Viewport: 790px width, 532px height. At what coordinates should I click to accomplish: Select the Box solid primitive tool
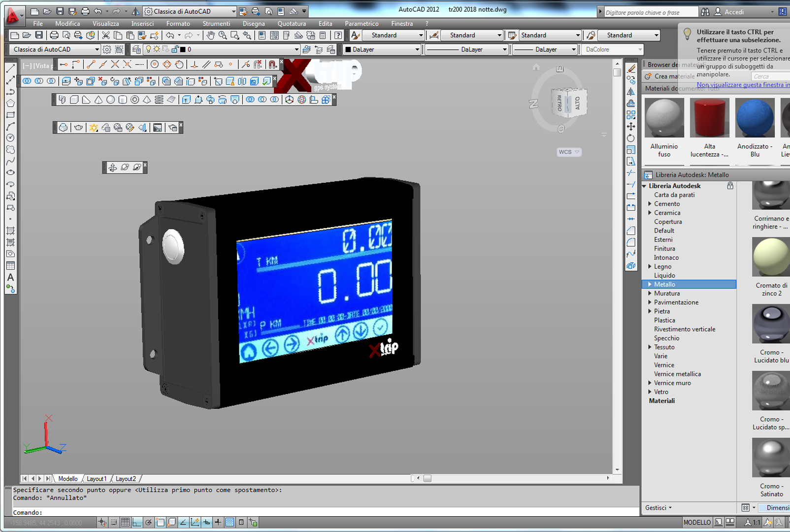point(74,100)
